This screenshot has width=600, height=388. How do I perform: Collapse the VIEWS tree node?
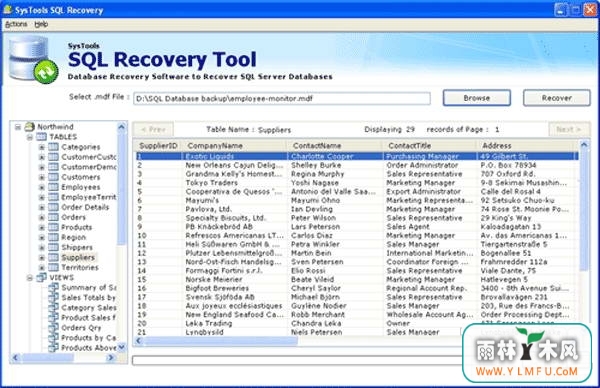click(29, 277)
